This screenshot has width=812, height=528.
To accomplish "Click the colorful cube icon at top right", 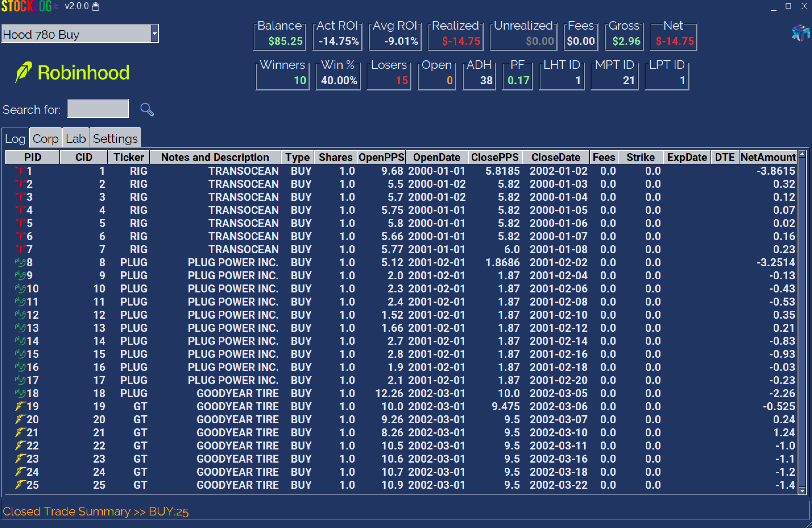I will [x=800, y=33].
